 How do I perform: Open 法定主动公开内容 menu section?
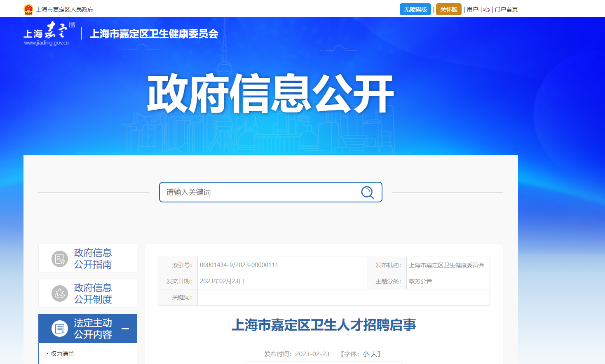93,329
